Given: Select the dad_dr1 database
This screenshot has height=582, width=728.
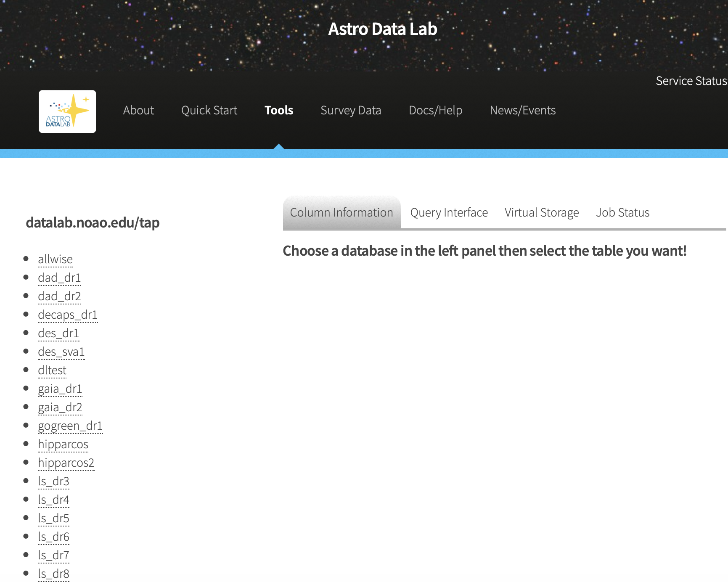Looking at the screenshot, I should point(59,278).
